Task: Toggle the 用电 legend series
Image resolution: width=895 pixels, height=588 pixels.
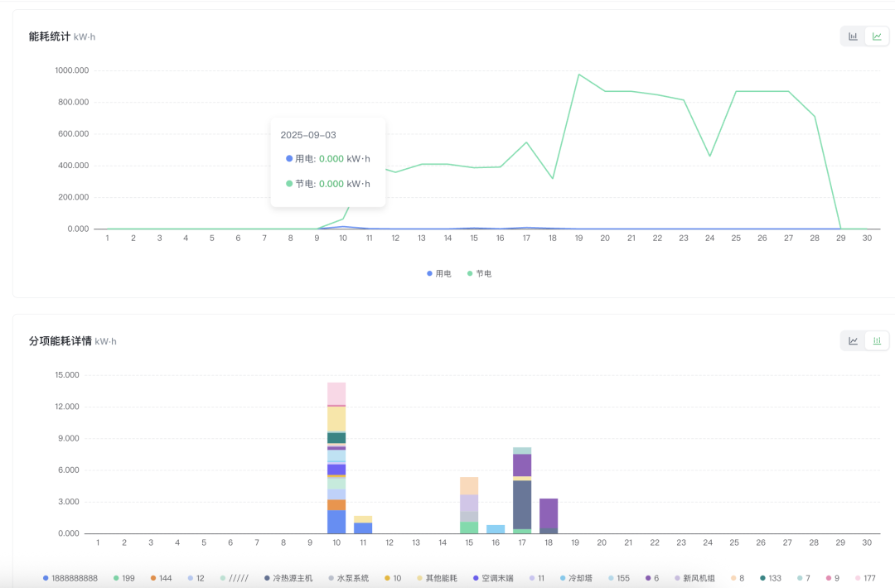Action: coord(439,274)
